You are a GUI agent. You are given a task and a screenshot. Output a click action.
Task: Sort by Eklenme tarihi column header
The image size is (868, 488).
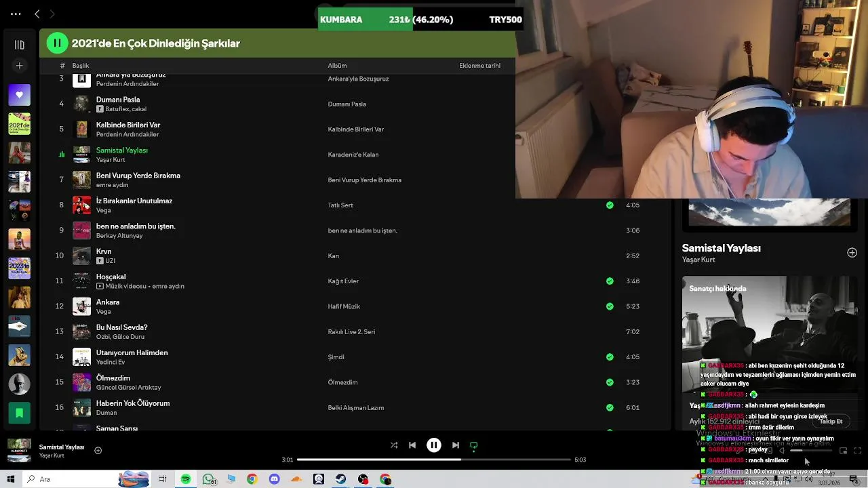click(479, 66)
